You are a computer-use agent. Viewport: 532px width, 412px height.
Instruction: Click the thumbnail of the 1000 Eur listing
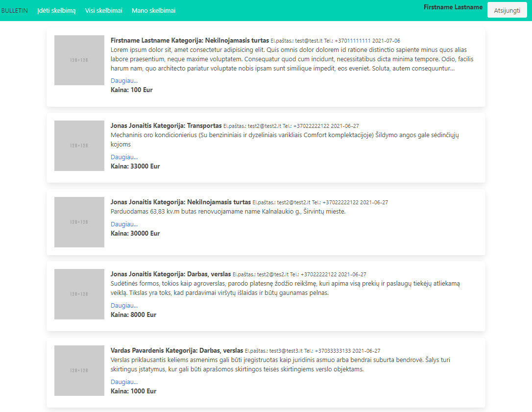79,371
